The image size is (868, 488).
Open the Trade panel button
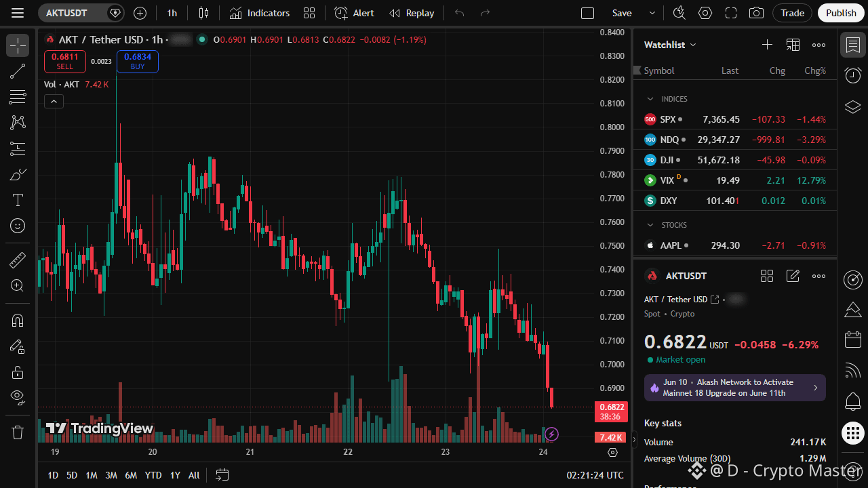pos(792,13)
